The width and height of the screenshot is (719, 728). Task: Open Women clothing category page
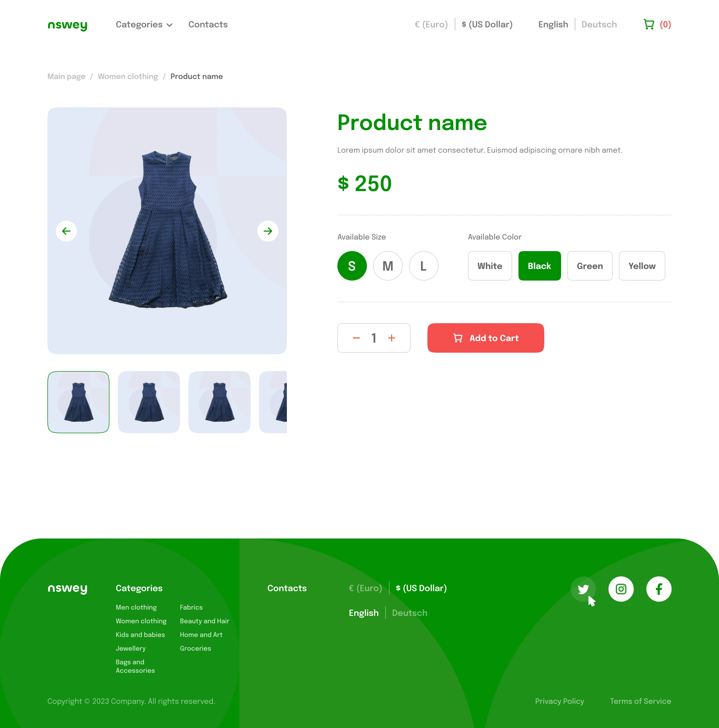[128, 76]
